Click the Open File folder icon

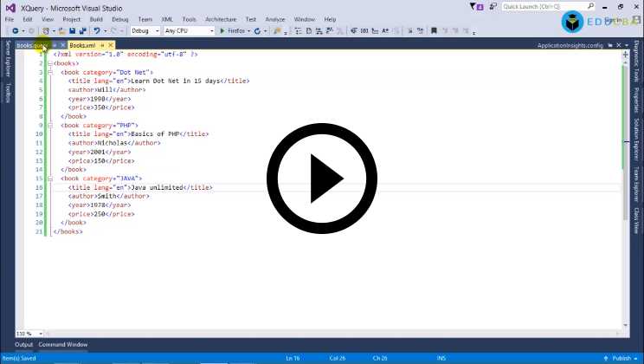[61, 31]
